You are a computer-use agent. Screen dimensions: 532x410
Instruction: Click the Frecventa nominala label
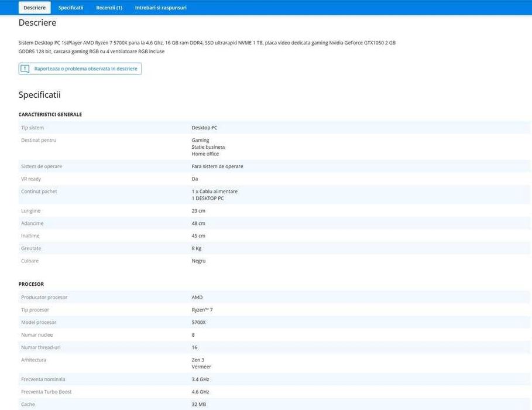tap(43, 380)
